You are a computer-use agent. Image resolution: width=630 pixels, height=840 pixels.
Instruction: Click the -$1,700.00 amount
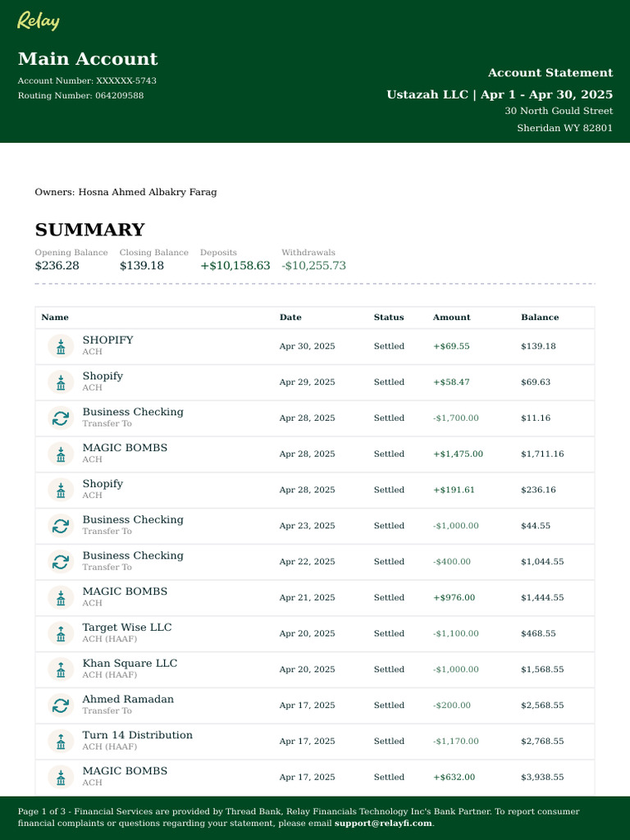[456, 418]
